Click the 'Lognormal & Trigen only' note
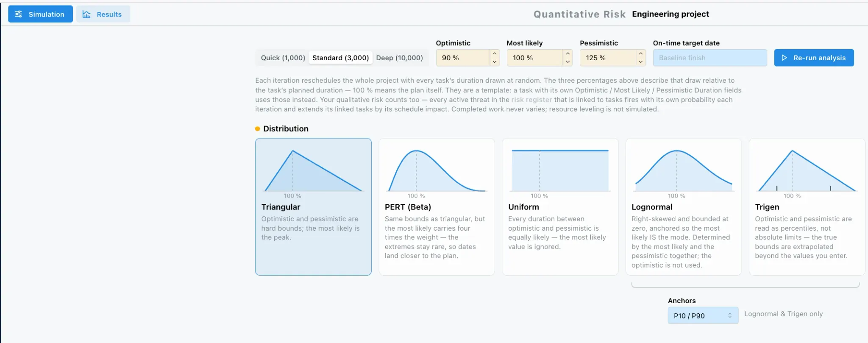Viewport: 868px width, 343px height. [783, 314]
